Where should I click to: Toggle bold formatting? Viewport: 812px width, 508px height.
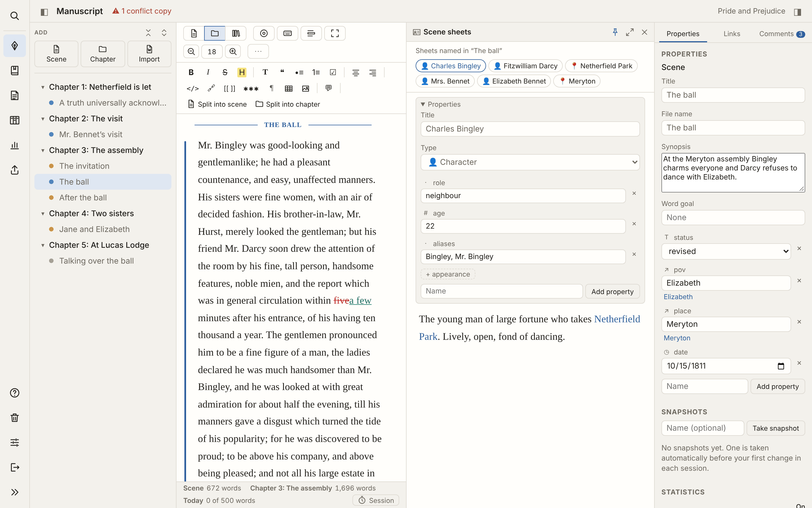[x=191, y=72]
